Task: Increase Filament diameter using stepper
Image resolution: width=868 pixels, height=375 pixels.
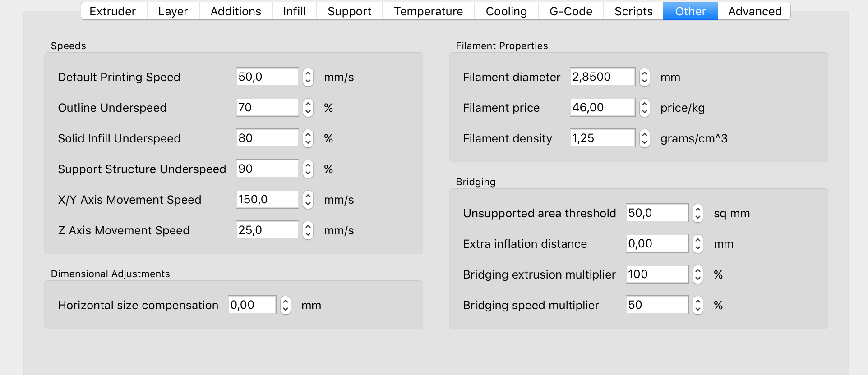Action: coord(645,73)
